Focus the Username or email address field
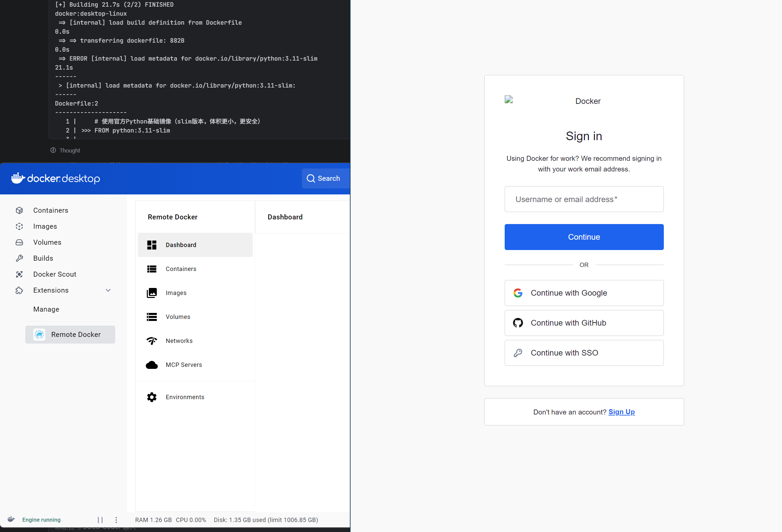 click(x=584, y=199)
